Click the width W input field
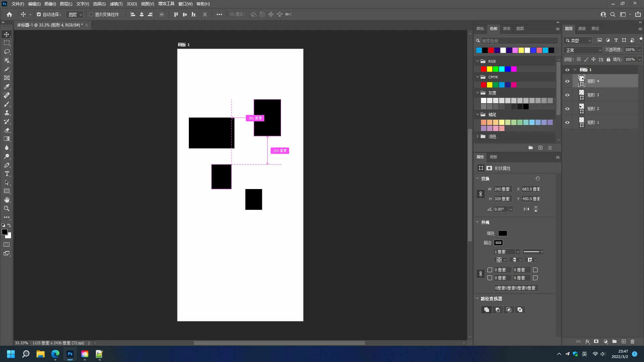This screenshot has height=362, width=644. pos(502,189)
